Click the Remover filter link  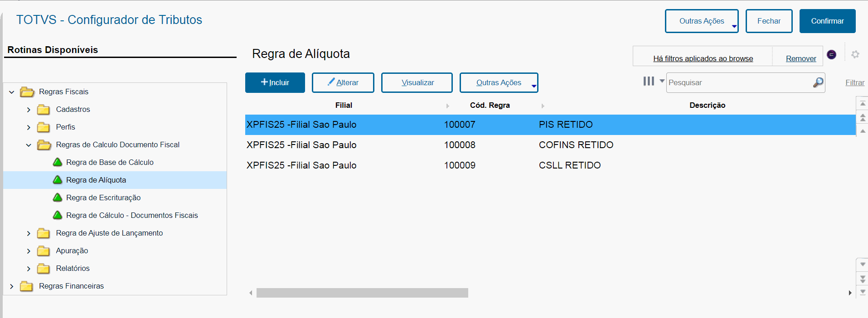point(800,58)
